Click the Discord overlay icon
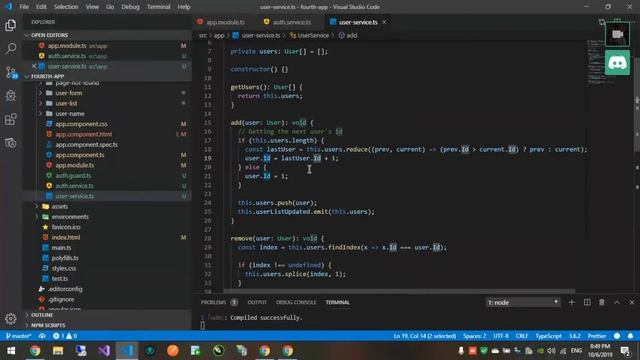Image resolution: width=640 pixels, height=360 pixels. point(617,63)
